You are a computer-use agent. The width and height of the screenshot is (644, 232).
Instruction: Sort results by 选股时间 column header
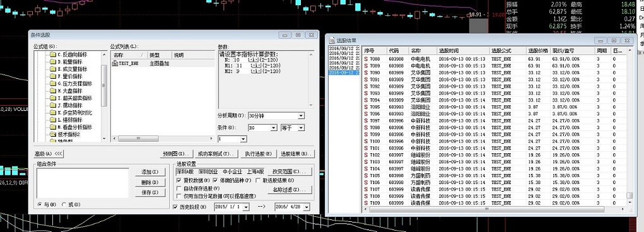(x=463, y=51)
